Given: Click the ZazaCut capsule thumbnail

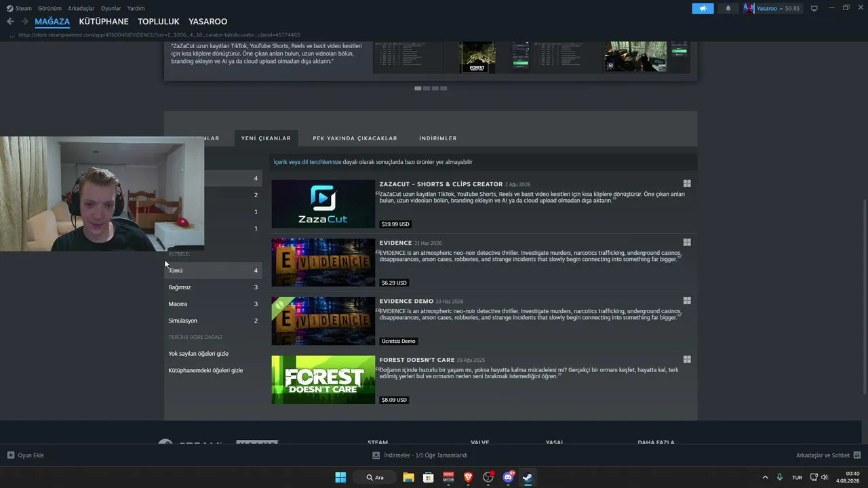Looking at the screenshot, I should (x=323, y=204).
